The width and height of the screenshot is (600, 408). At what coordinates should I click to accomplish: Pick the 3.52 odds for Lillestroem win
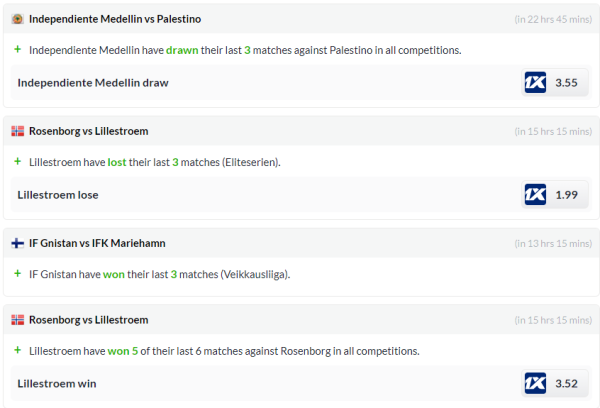tap(566, 383)
